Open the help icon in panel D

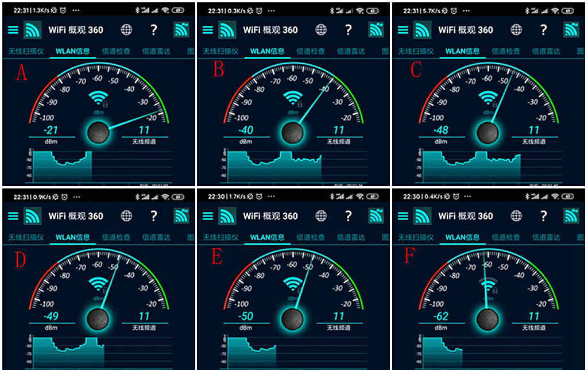tap(154, 215)
